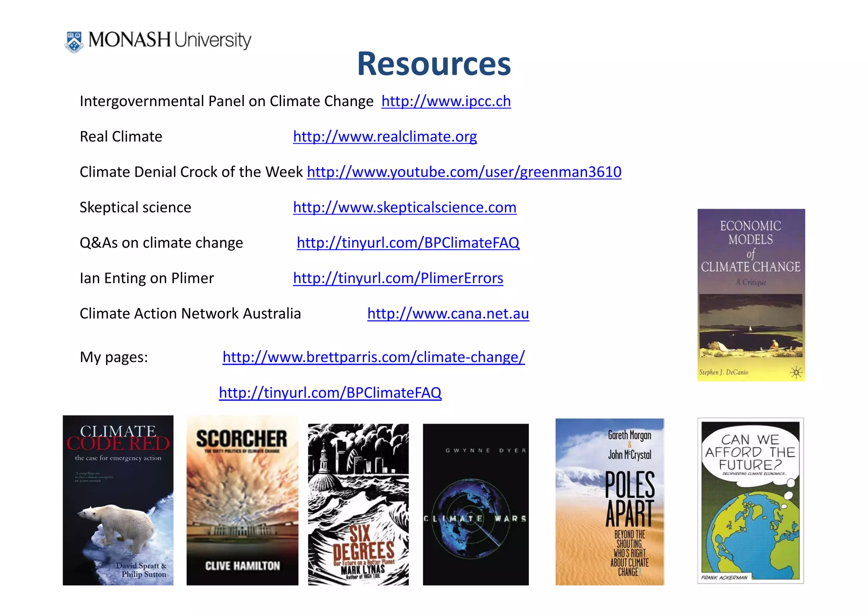Click the Monash University crest logo
Image resolution: width=868 pixels, height=614 pixels.
74,42
